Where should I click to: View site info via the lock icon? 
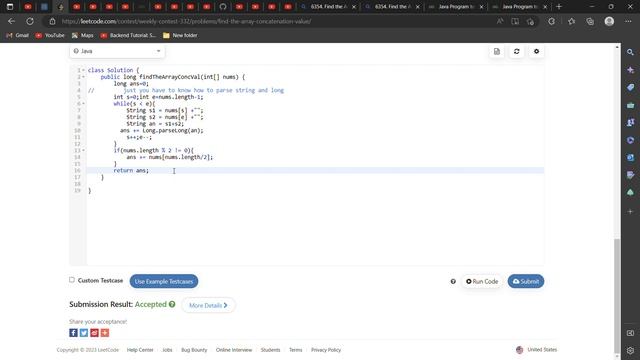(x=52, y=21)
